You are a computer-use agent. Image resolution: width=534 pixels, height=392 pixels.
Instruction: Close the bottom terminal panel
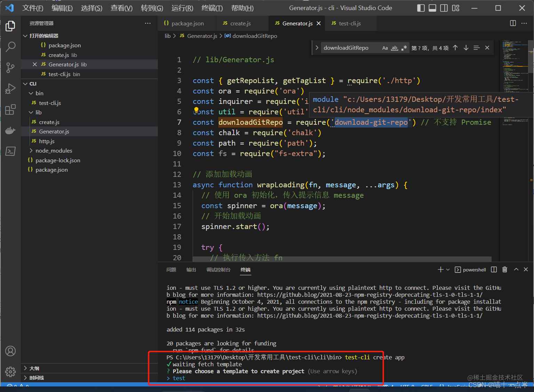(526, 269)
